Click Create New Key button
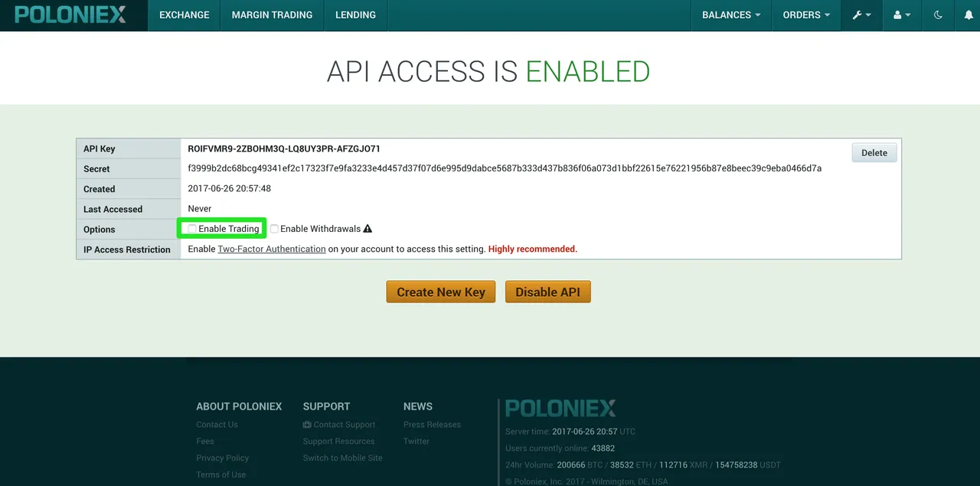 pyautogui.click(x=441, y=292)
